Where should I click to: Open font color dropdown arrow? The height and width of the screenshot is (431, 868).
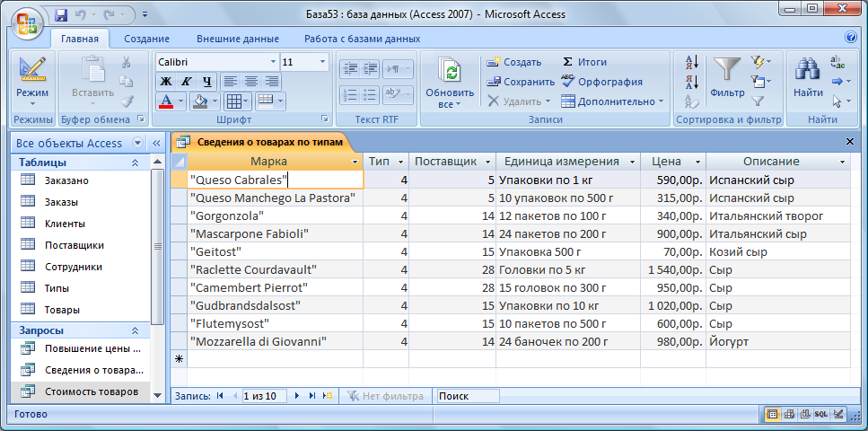point(181,101)
